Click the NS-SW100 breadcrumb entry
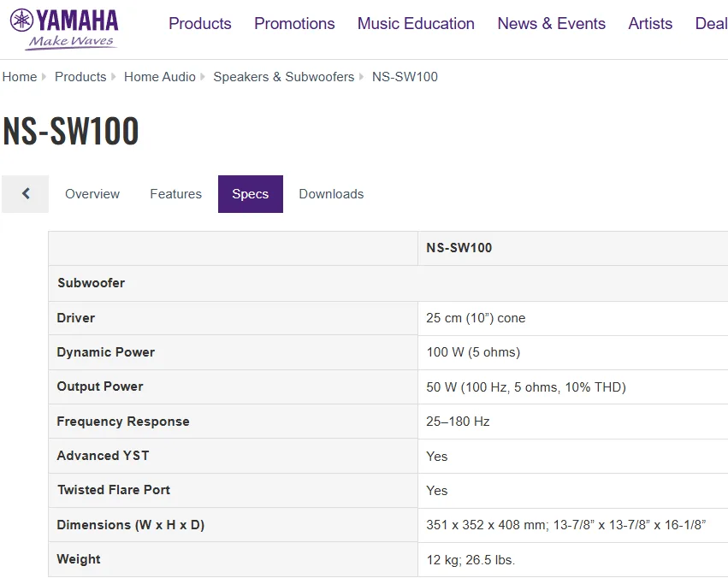Screen dimensions: 728x584 (x=405, y=77)
